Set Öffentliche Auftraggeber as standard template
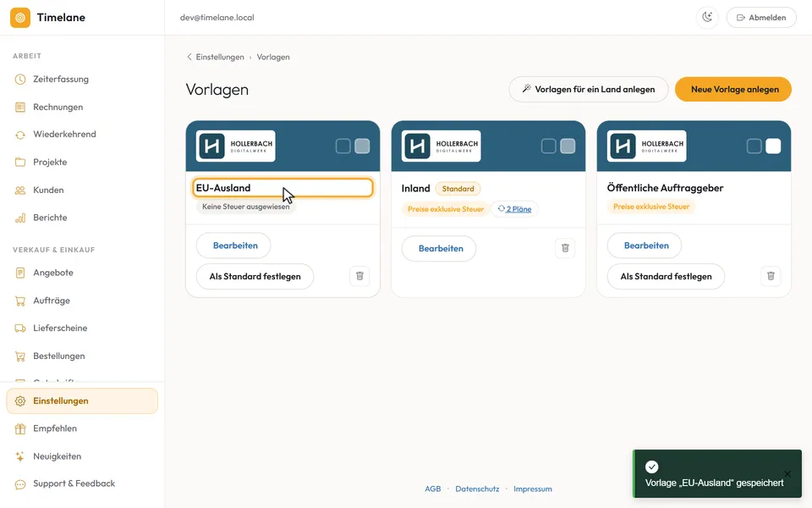The width and height of the screenshot is (812, 508). [666, 277]
